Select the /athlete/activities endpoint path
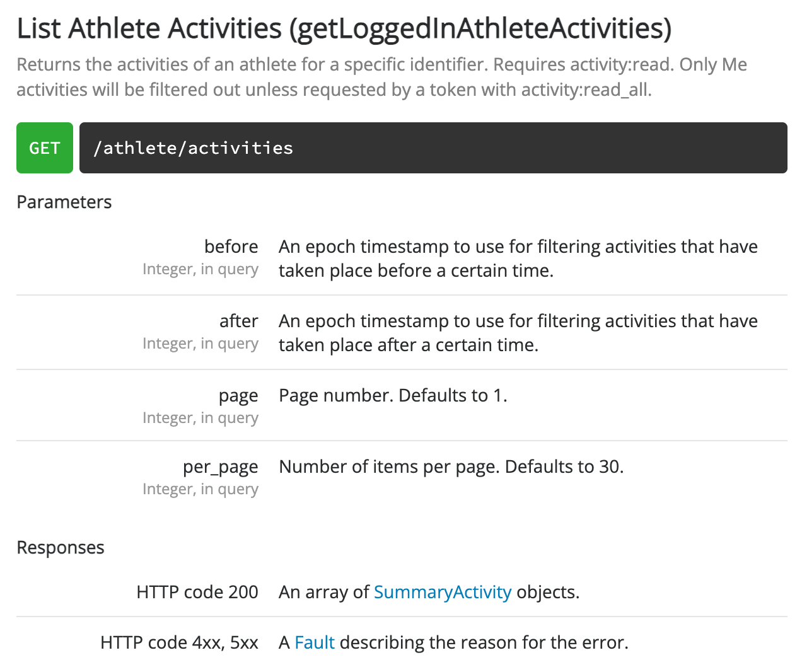Screen dimensions: 802x672 193,148
